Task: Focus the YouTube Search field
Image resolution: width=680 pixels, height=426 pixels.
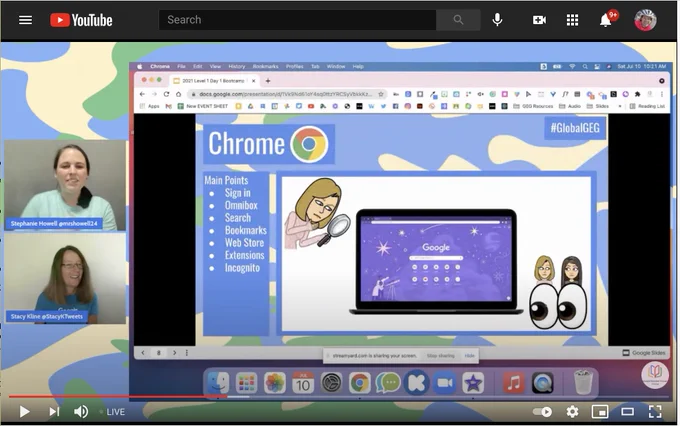Action: 298,20
